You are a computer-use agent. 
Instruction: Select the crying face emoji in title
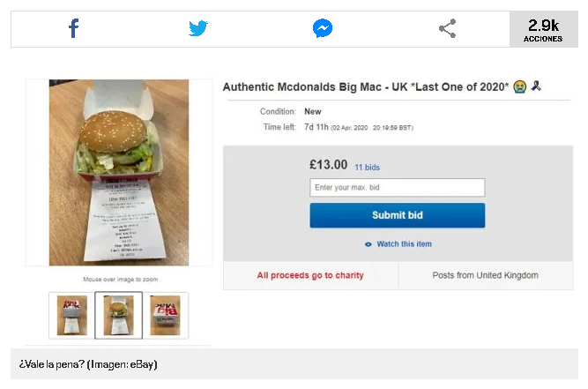point(520,86)
